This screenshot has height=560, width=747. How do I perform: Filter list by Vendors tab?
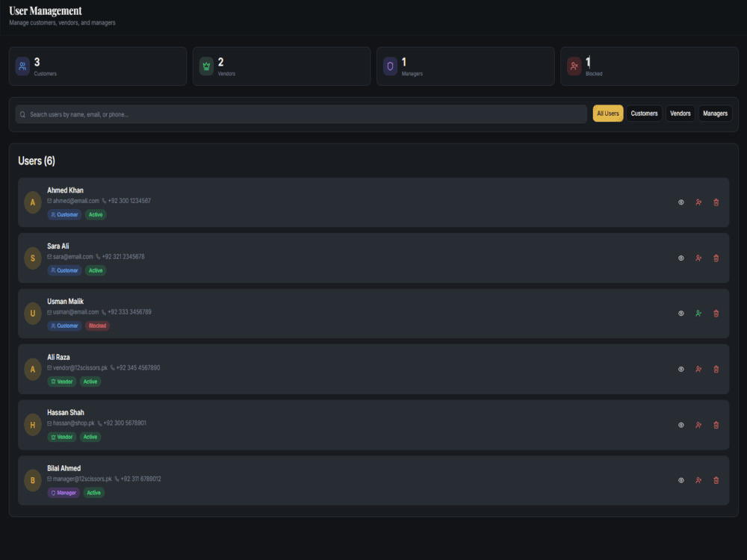[681, 113]
